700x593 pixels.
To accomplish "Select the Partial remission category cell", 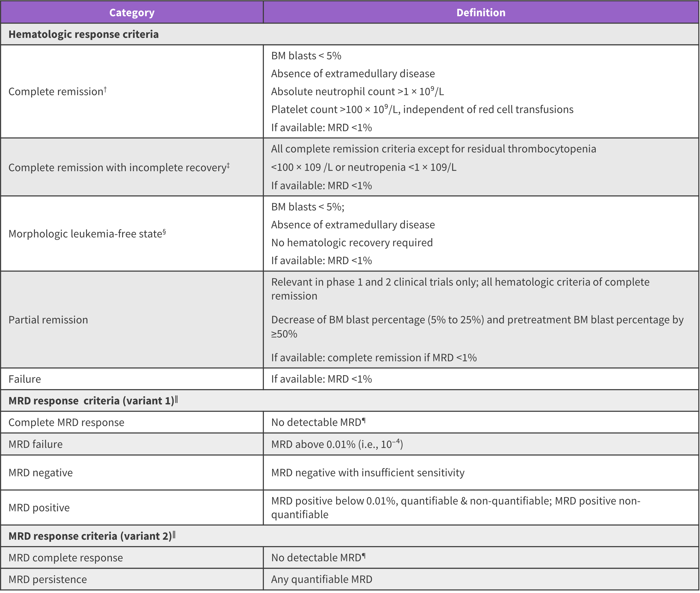I will [x=48, y=320].
